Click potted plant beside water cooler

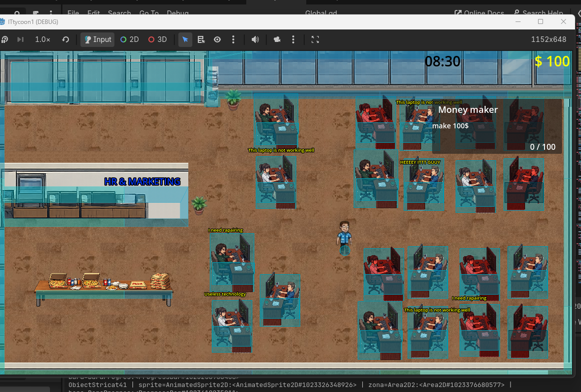click(233, 99)
